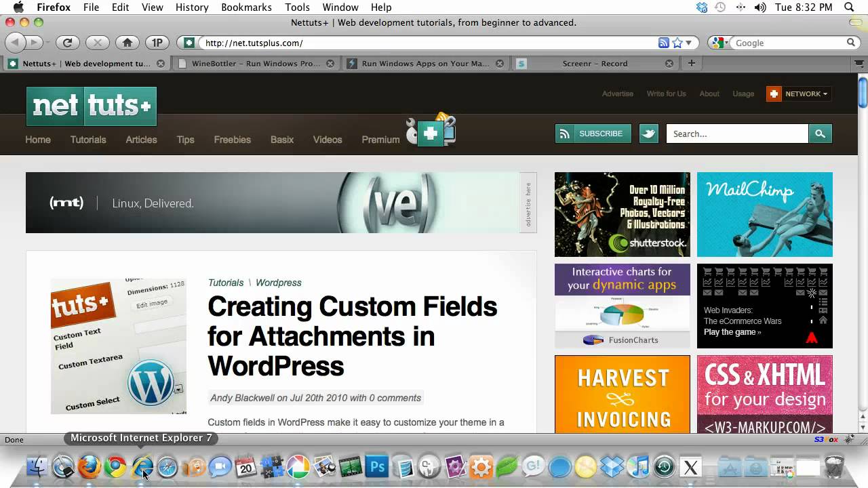
Task: Open the Premium navigation link
Action: (380, 140)
